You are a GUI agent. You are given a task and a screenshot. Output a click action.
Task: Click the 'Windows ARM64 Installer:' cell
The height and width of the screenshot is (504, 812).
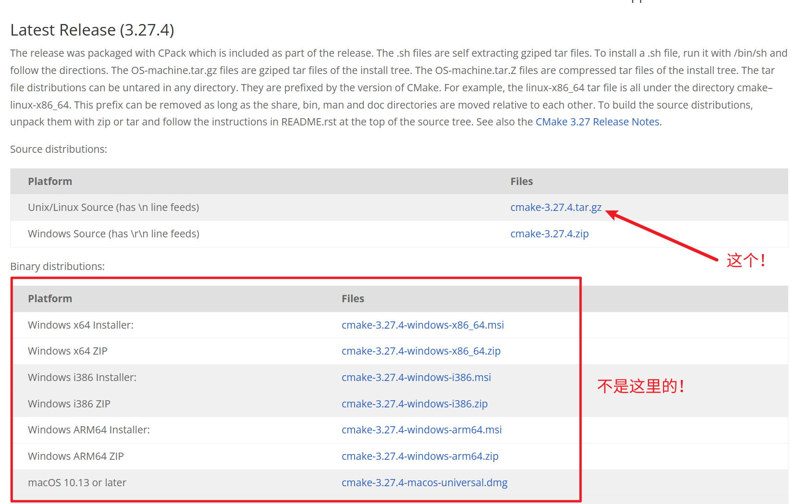point(89,430)
